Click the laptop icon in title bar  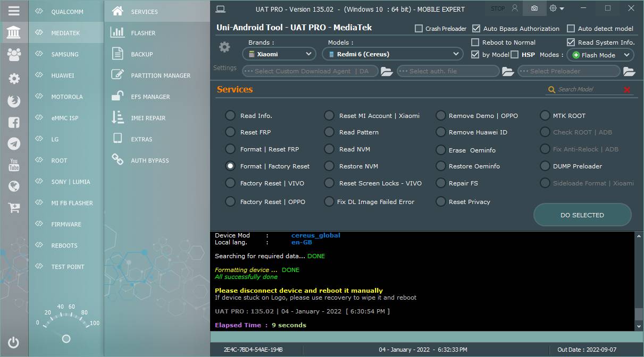pyautogui.click(x=221, y=9)
